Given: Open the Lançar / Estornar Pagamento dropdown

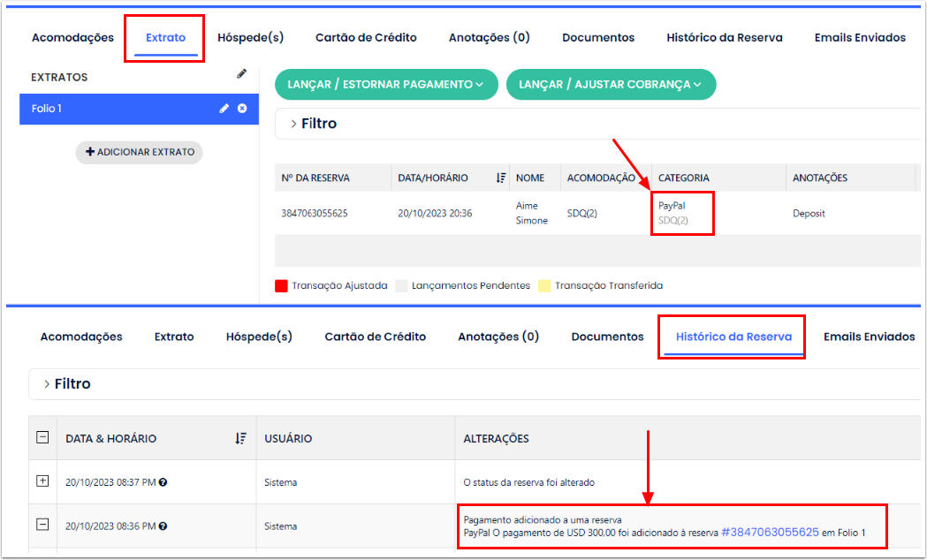Looking at the screenshot, I should point(386,84).
